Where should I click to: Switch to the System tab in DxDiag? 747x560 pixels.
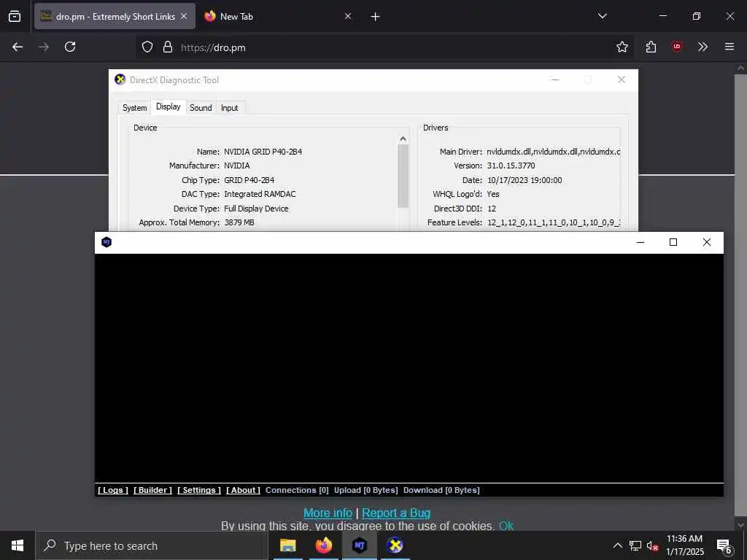(134, 108)
